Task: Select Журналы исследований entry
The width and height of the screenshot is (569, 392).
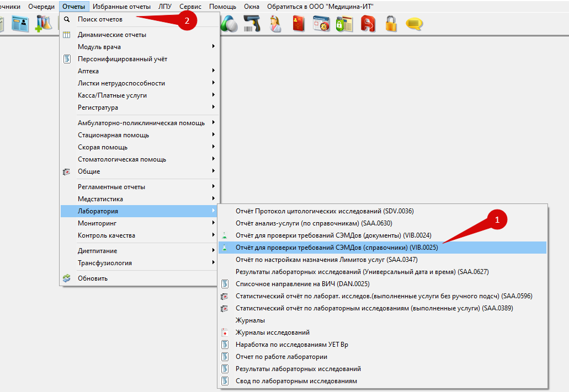Action: click(x=272, y=332)
